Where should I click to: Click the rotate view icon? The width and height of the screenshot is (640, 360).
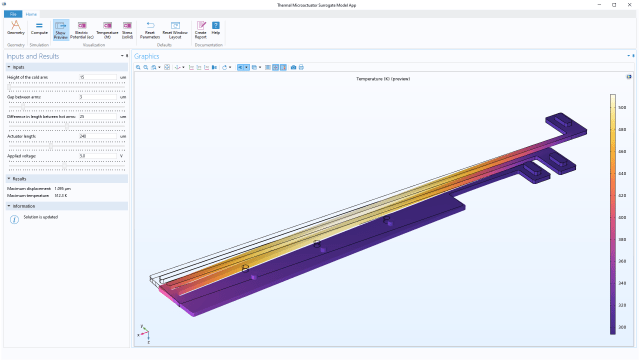(224, 67)
